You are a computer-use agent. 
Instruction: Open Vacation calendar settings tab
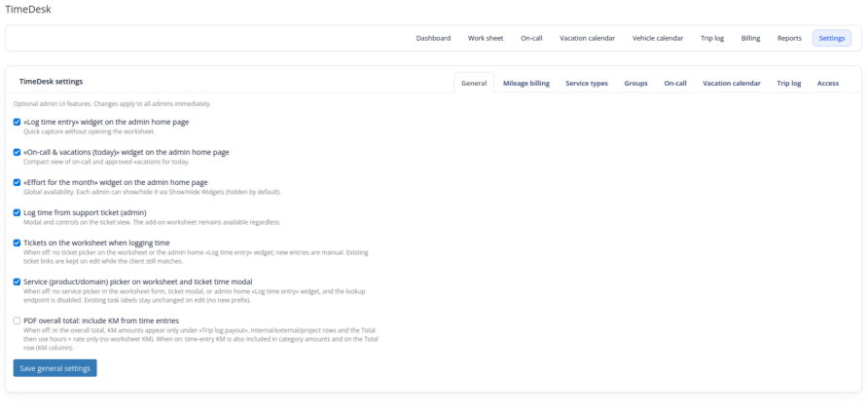pos(732,83)
